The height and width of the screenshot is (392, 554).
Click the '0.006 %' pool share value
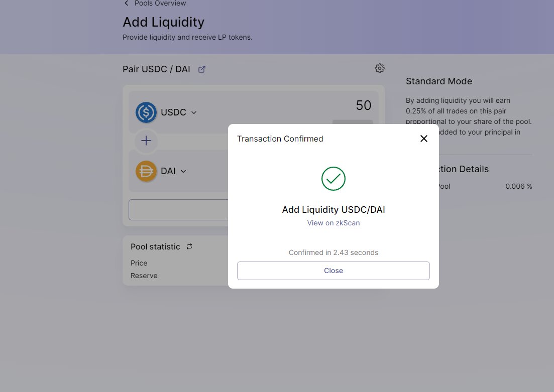tap(519, 186)
